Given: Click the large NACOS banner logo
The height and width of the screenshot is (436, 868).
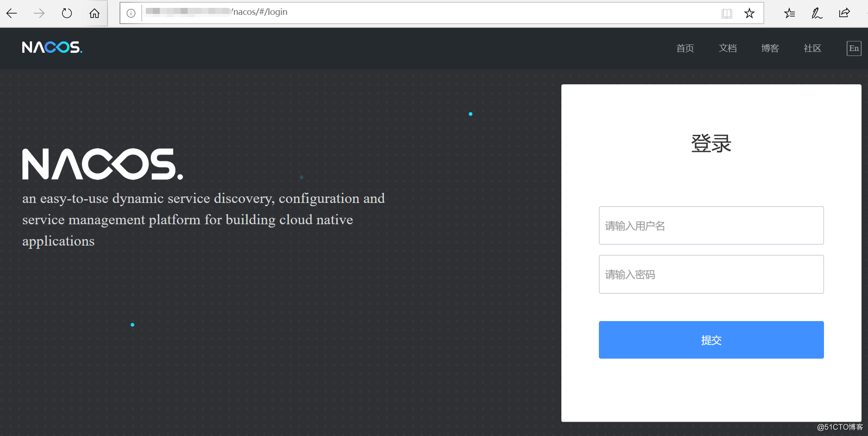Looking at the screenshot, I should point(103,164).
